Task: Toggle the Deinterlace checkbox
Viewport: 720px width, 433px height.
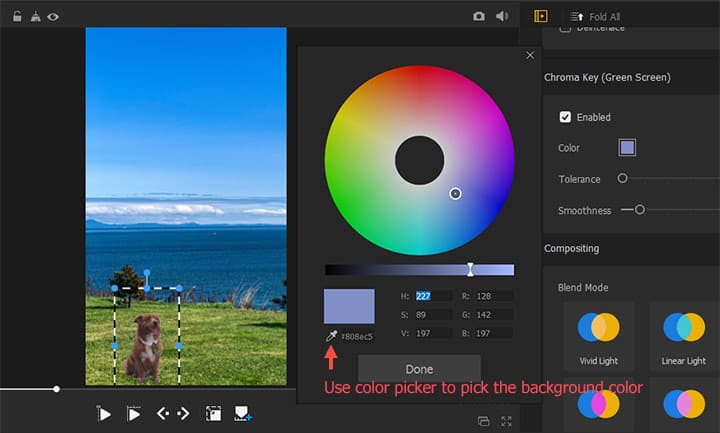Action: 566,28
